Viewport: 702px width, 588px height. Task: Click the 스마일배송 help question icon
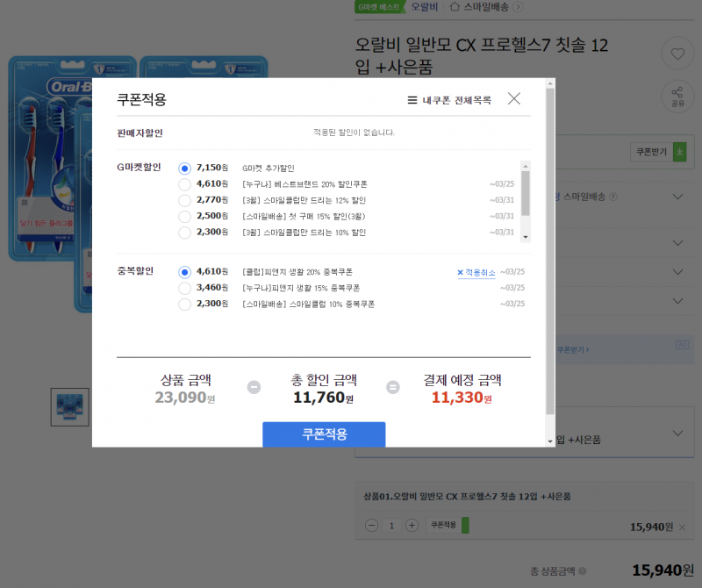613,197
